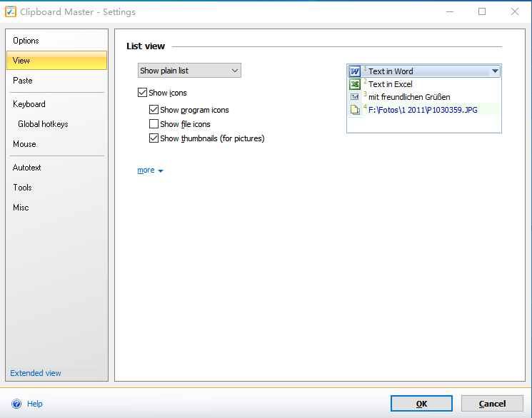The height and width of the screenshot is (418, 532).
Task: Click the Cancel button
Action: pos(491,404)
